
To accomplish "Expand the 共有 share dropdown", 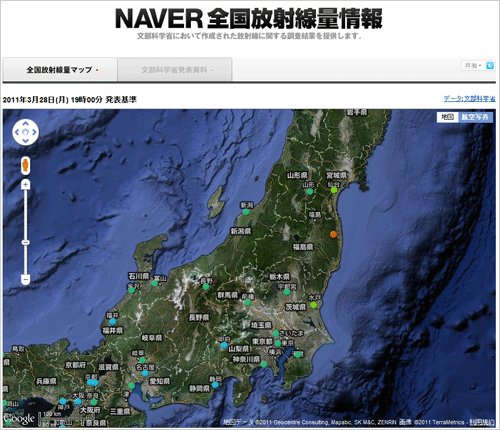I will (x=473, y=66).
